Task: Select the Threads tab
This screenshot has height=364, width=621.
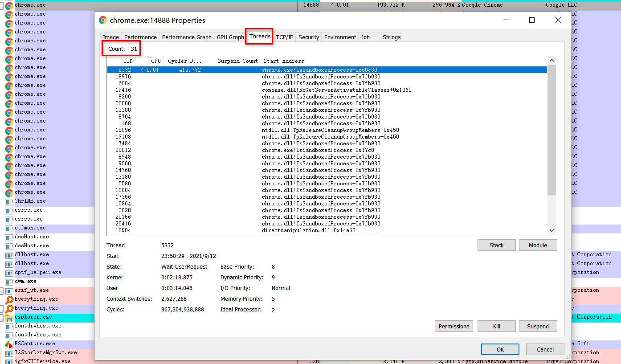Action: pos(260,37)
